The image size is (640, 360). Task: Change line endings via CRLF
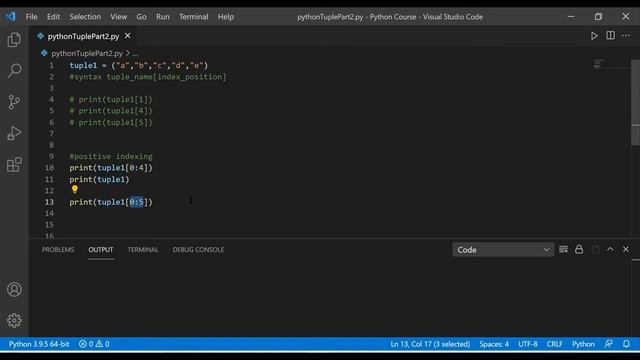555,344
